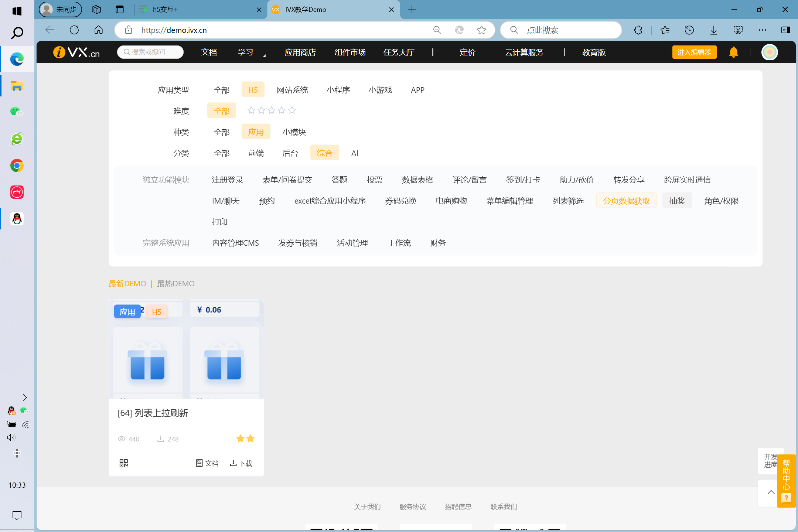Filter by 小游戏 application type
Screen dimensions: 798x532
pos(381,90)
